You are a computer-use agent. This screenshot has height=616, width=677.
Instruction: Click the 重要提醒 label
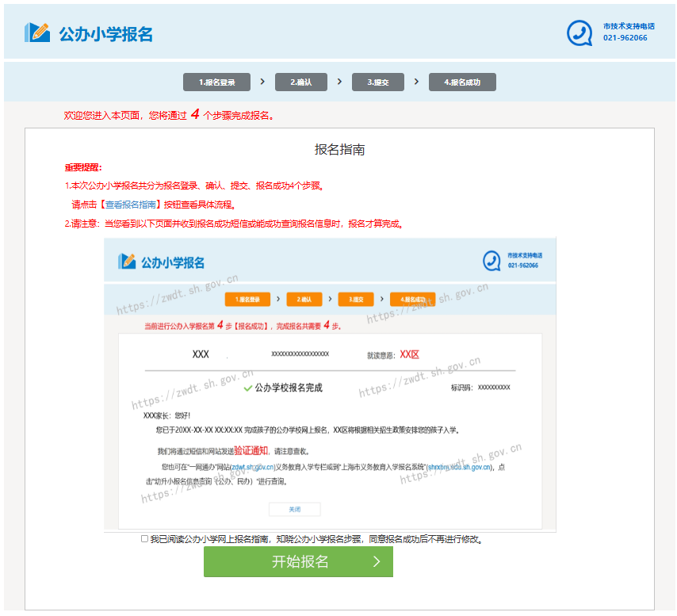[83, 167]
